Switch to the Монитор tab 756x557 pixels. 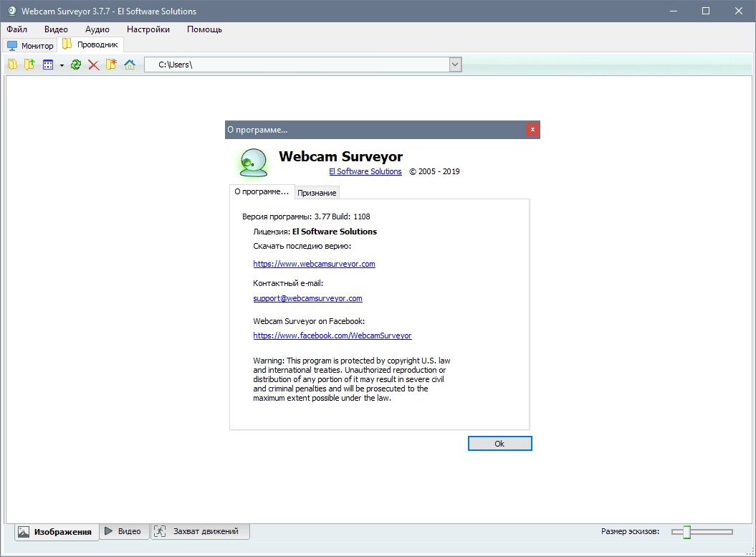coord(30,46)
